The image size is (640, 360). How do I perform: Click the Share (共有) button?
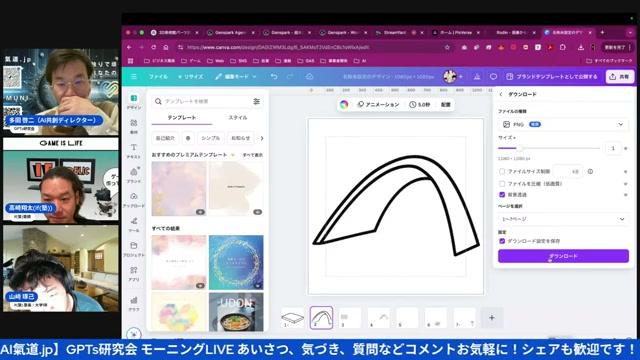[x=620, y=77]
